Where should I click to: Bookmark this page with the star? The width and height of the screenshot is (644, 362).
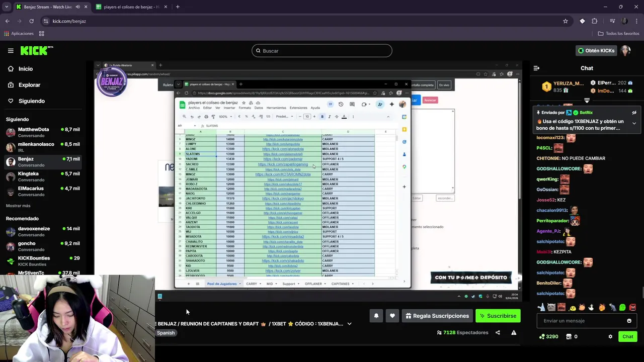566,21
